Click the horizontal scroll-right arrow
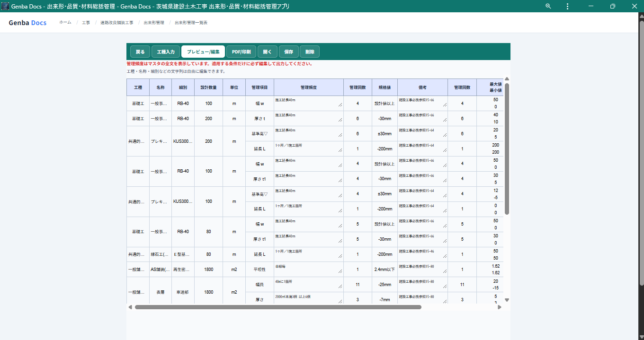 point(499,307)
